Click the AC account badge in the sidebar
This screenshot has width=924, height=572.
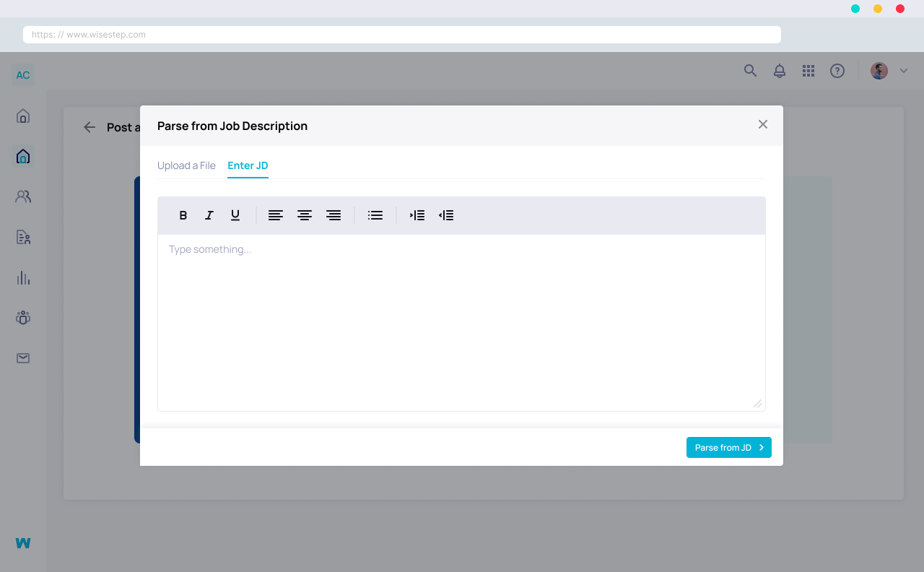[23, 75]
